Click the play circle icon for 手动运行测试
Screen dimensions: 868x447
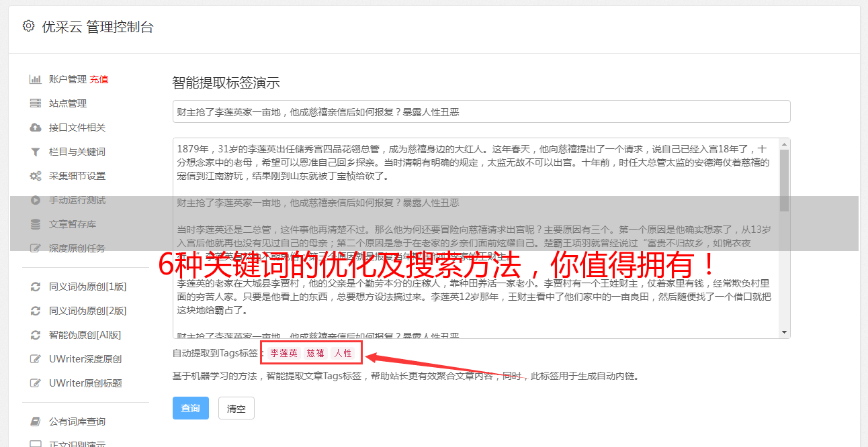(36, 200)
